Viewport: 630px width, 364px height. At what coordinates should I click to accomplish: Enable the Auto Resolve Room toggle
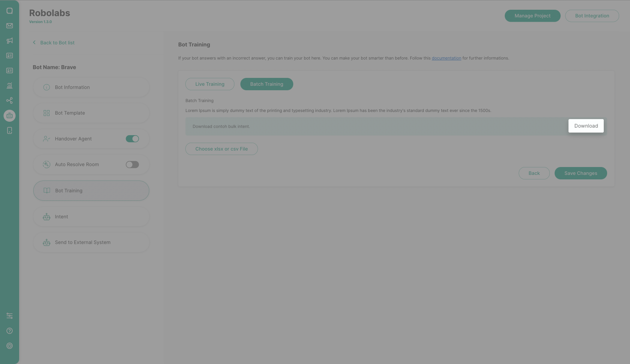pyautogui.click(x=132, y=164)
